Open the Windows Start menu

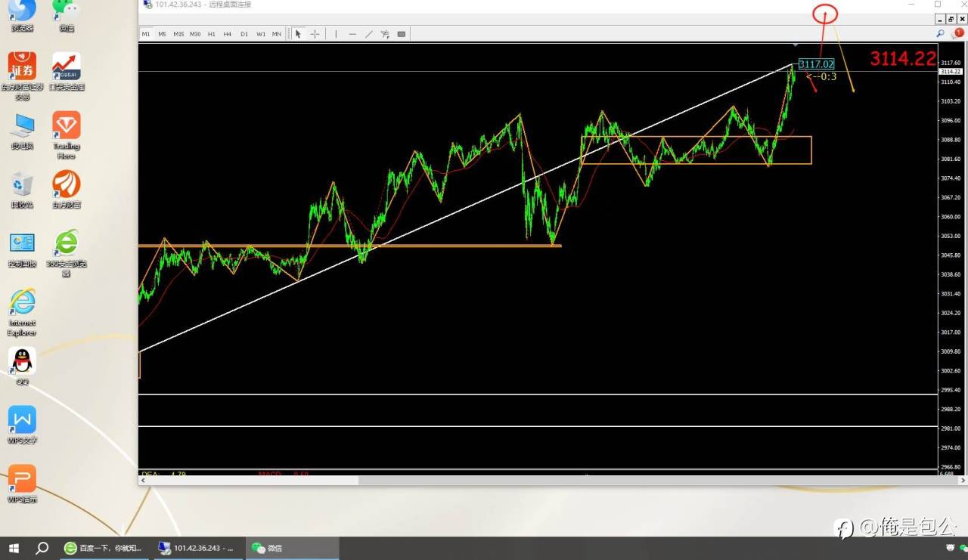point(14,548)
